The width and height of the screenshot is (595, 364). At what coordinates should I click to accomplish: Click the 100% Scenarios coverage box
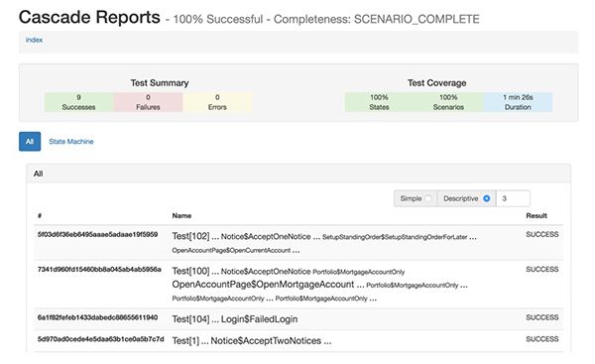click(x=448, y=102)
